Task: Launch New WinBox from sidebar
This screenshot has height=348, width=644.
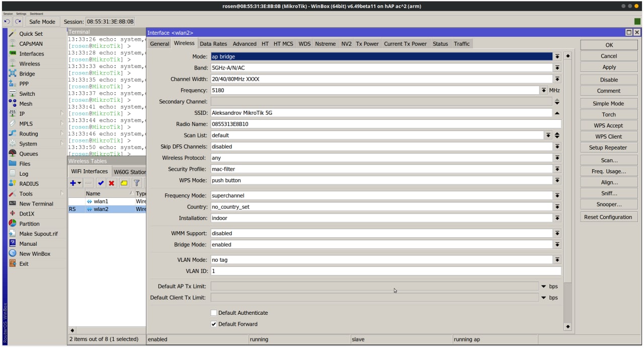Action: 35,254
